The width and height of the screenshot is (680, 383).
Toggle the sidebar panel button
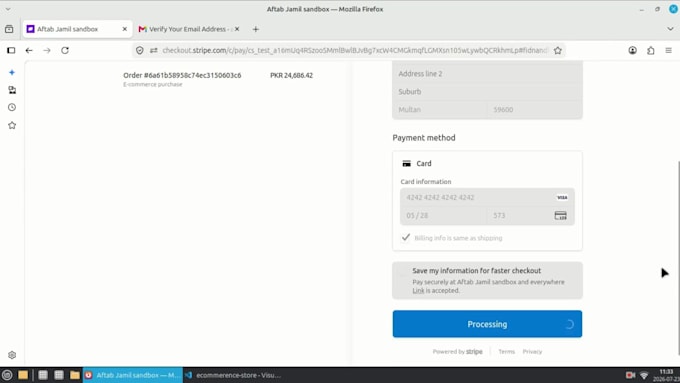point(11,50)
